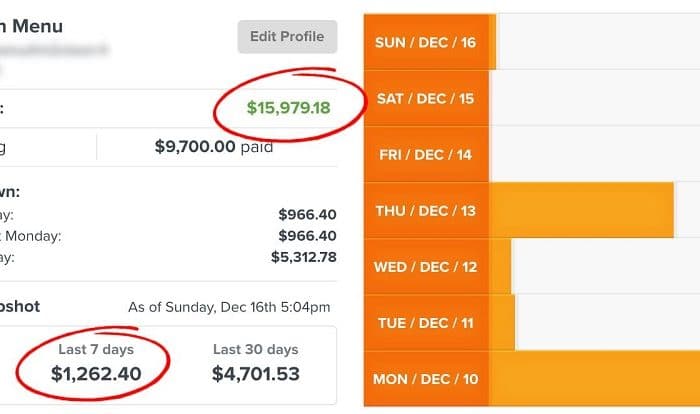This screenshot has height=414, width=700.
Task: Click the Monday $966.40 breakdown amount
Action: 307,236
